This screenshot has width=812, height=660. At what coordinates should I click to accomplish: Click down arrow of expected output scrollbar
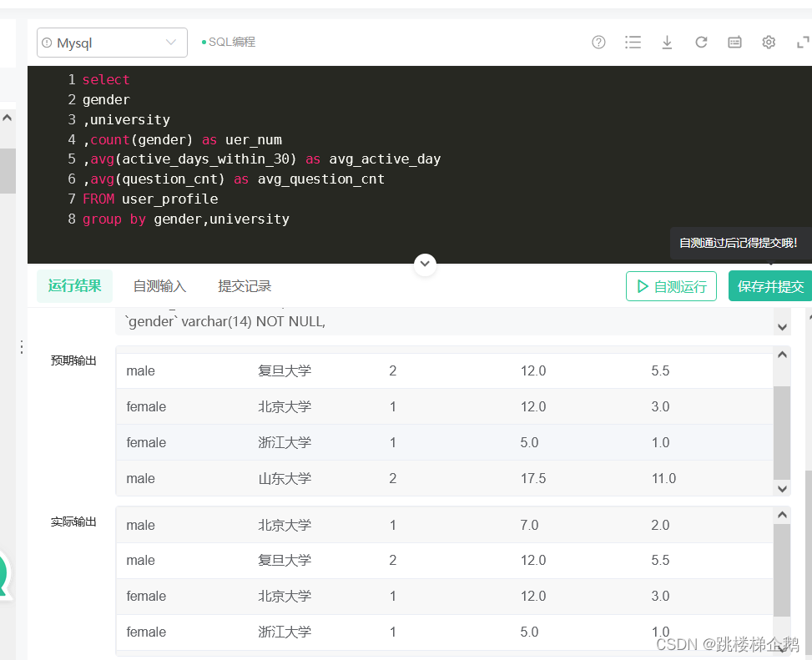782,489
